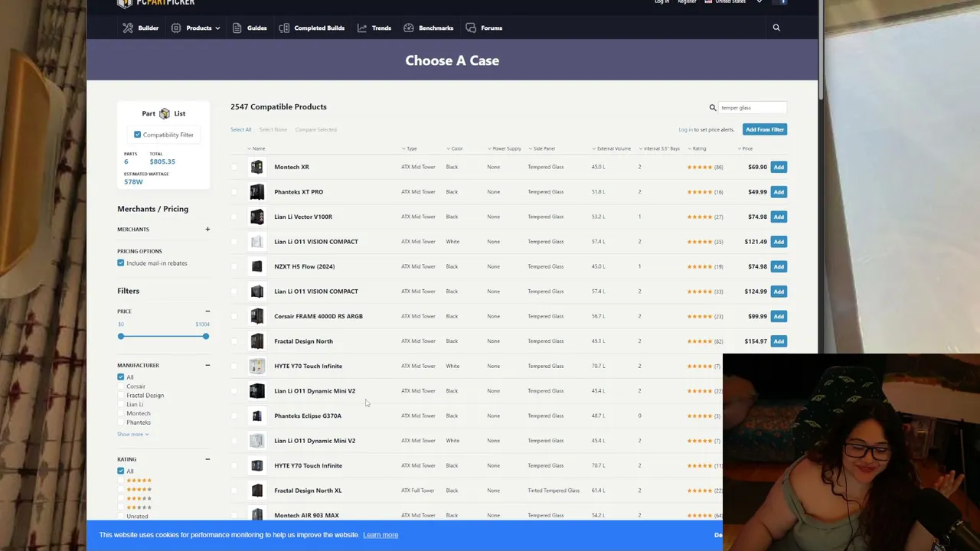The height and width of the screenshot is (551, 980).
Task: Open Learn more in the cookie banner
Action: [x=381, y=535]
